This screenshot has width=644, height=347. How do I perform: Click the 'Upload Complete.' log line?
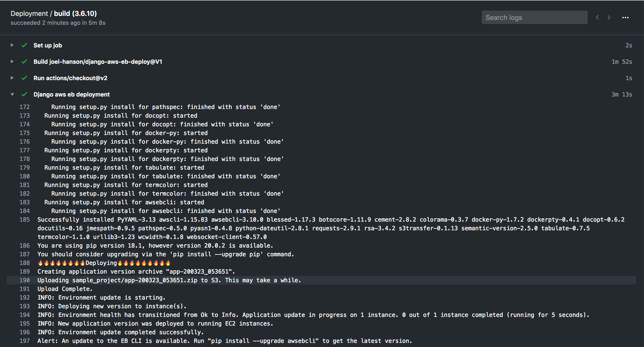click(65, 289)
